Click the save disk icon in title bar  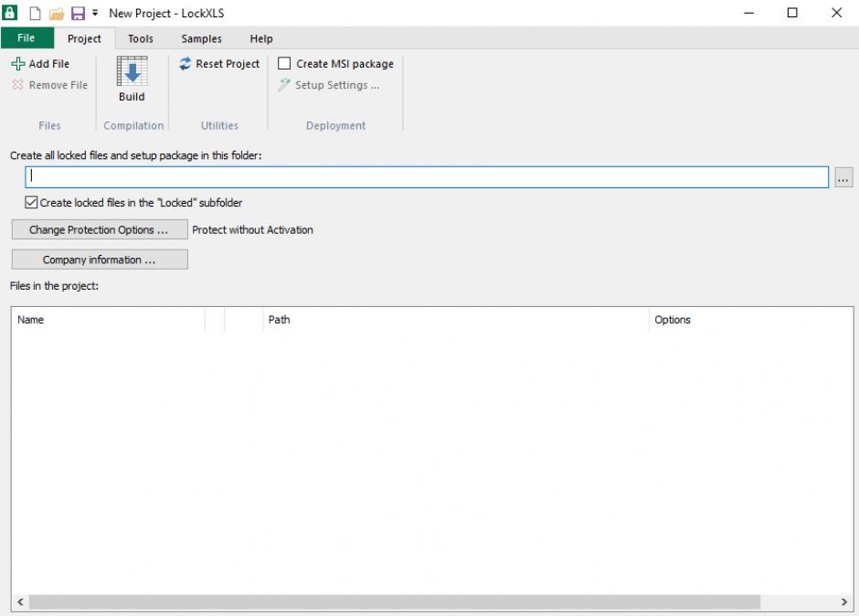pyautogui.click(x=77, y=13)
